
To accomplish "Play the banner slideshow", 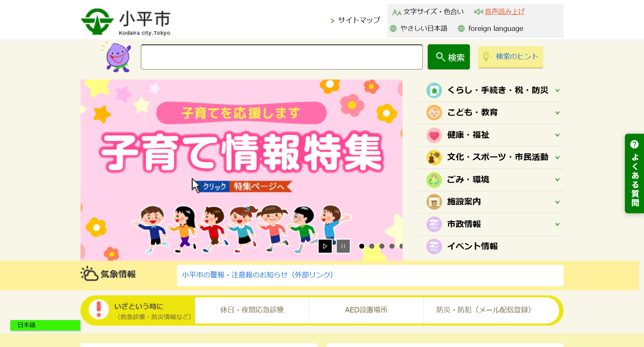I will 325,246.
